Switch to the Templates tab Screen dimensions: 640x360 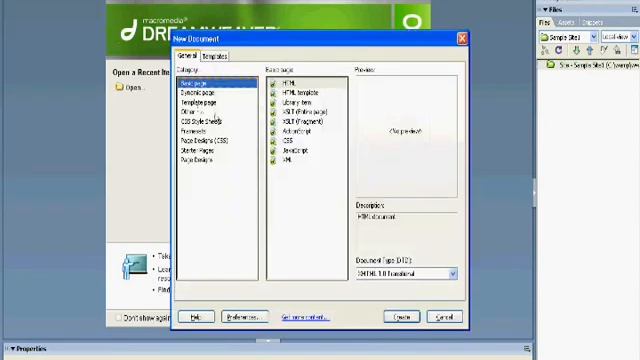pos(215,56)
